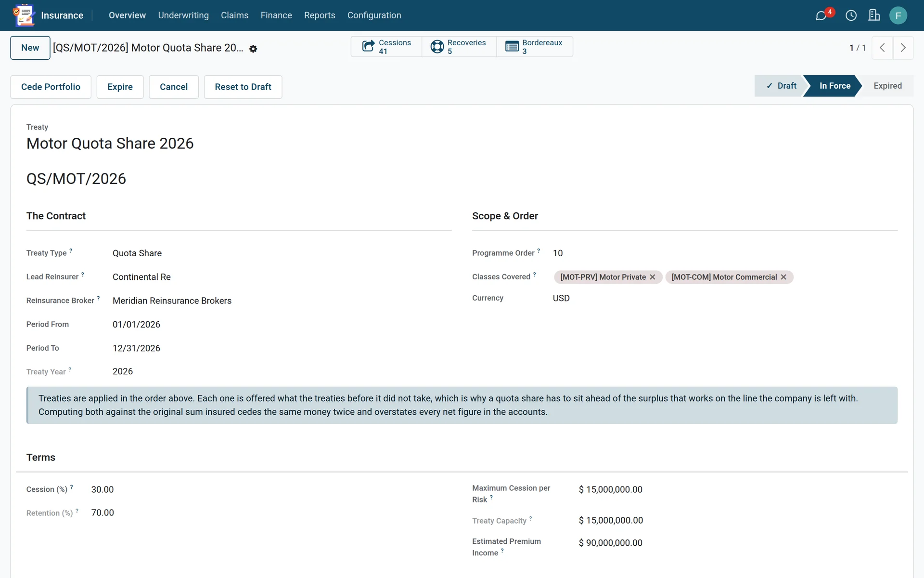Screen dimensions: 924x578
Task: Show the Cession (%) help tooltip
Action: (72, 487)
